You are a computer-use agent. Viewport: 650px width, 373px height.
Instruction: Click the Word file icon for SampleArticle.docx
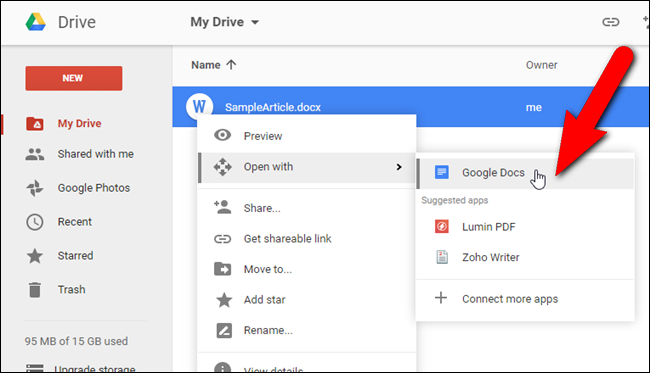(x=199, y=107)
